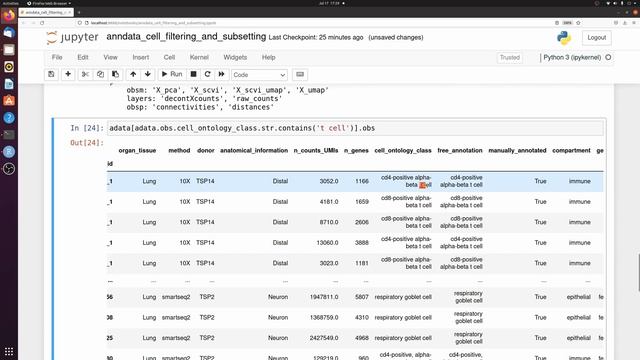Open the File menu
The image size is (640, 360).
(x=57, y=58)
